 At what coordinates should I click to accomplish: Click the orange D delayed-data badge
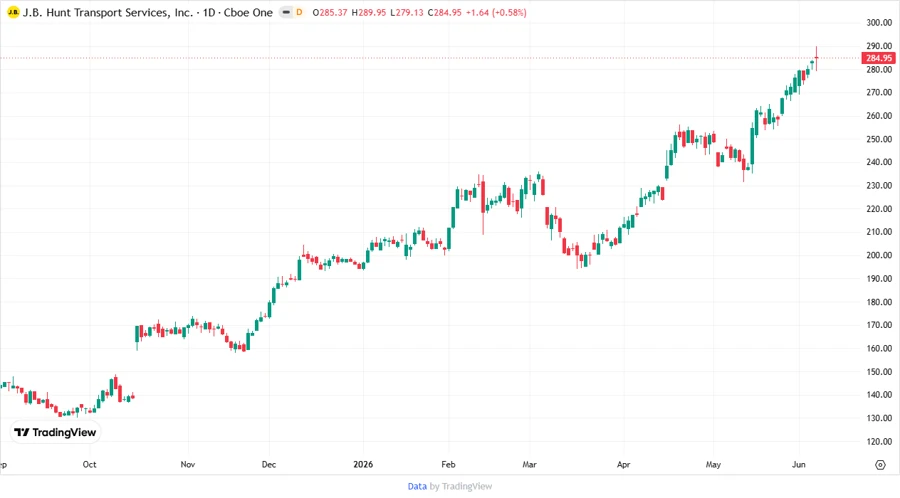[299, 12]
